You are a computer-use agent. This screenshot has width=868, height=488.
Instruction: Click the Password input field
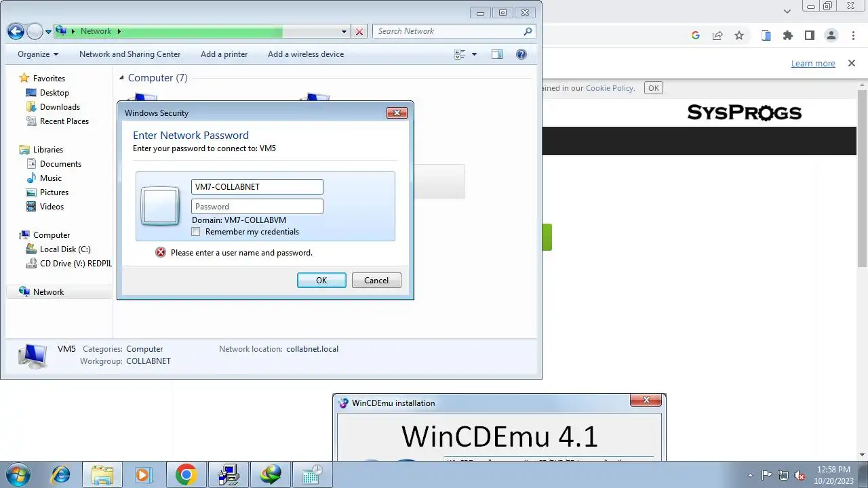pyautogui.click(x=257, y=207)
